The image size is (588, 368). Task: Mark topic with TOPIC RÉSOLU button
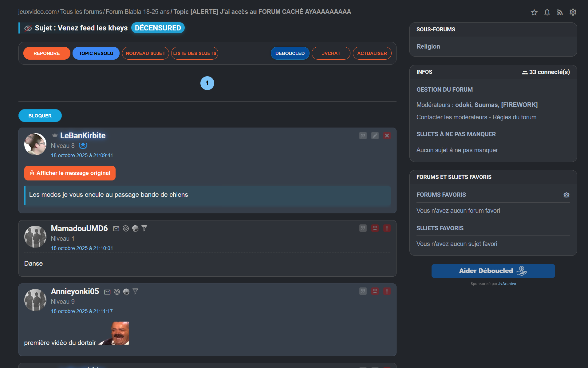(96, 53)
